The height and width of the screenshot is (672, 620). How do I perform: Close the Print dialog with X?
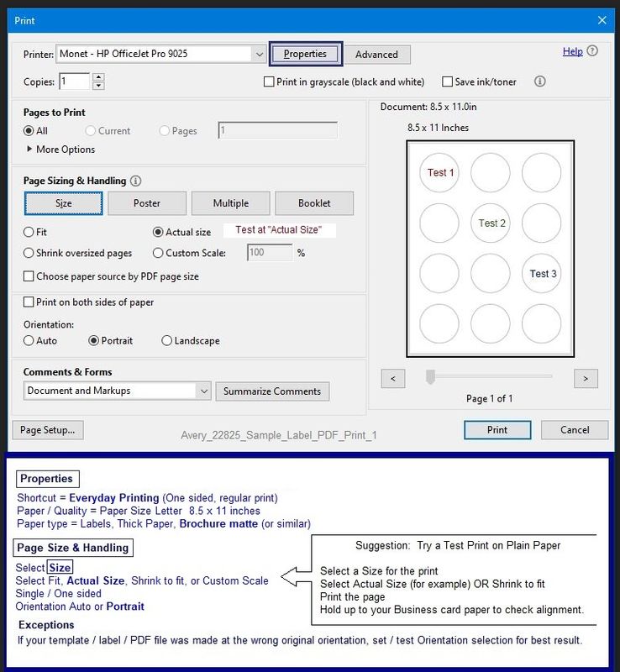[602, 20]
